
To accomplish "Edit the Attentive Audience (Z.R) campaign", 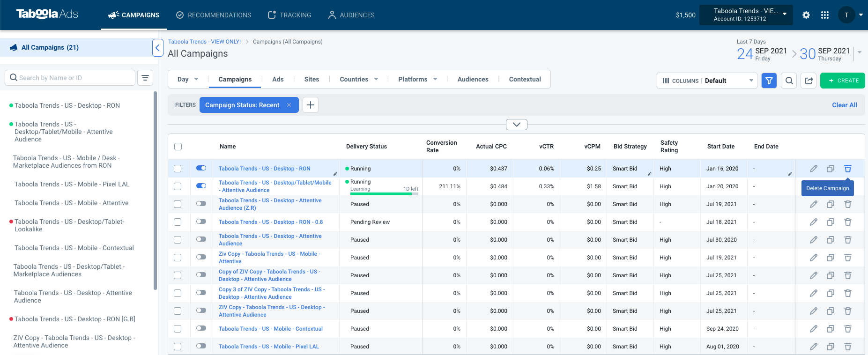I will pos(814,204).
